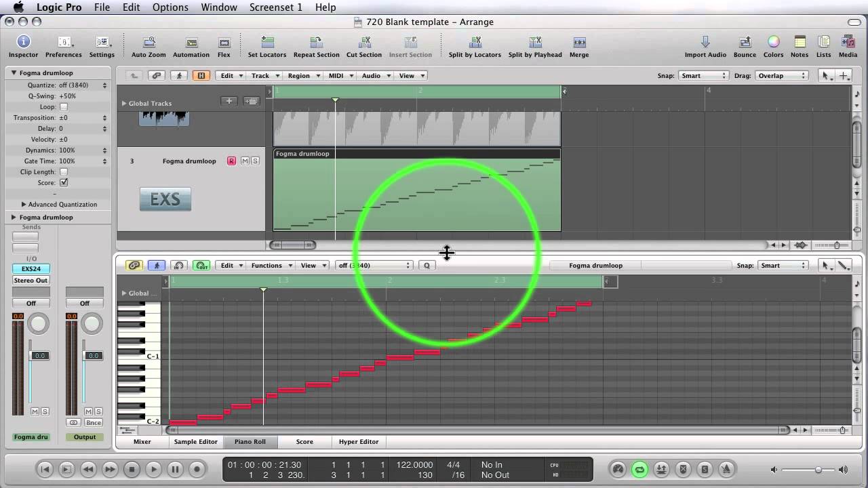868x488 pixels.
Task: Click the Stereo Out output slot
Action: point(31,280)
